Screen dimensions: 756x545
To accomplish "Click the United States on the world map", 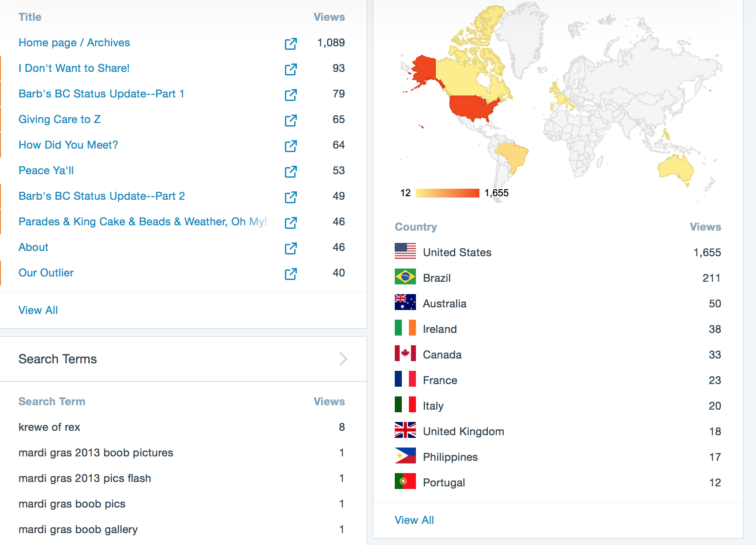I will pyautogui.click(x=473, y=107).
